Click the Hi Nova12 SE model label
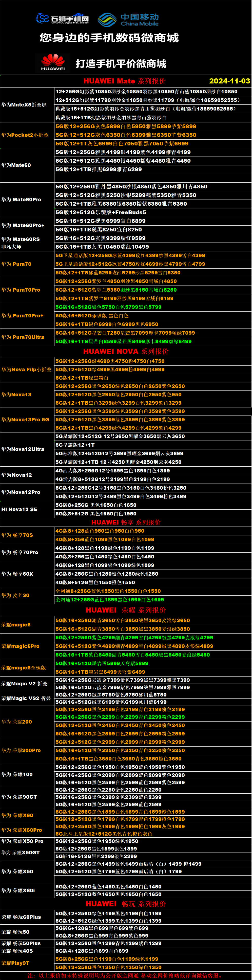 pyautogui.click(x=20, y=509)
